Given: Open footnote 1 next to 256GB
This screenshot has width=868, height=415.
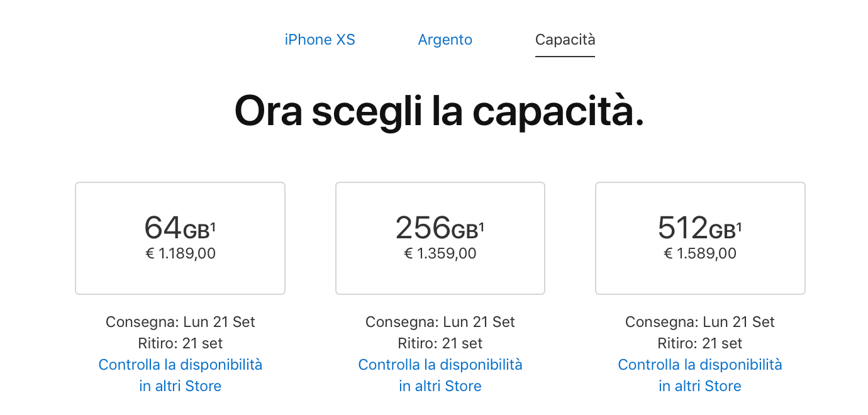Looking at the screenshot, I should pos(481,226).
